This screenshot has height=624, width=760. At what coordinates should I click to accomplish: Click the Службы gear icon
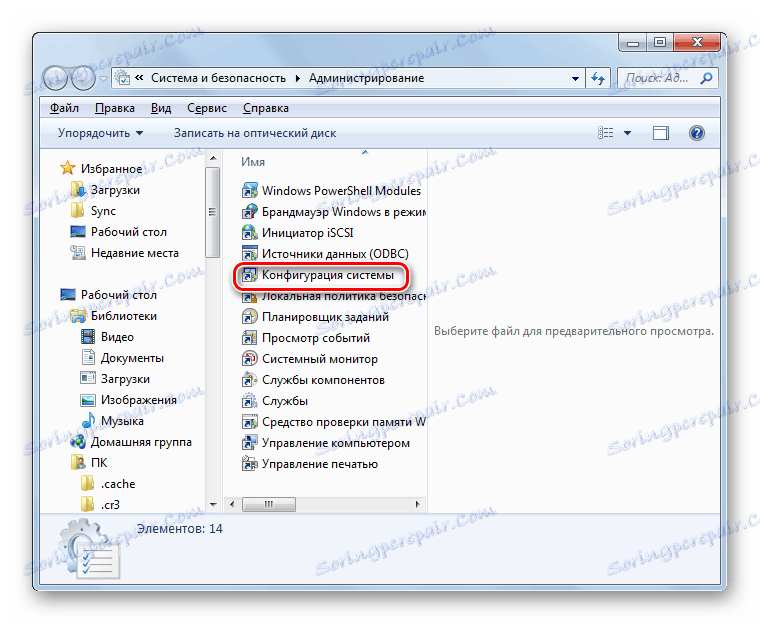[249, 401]
